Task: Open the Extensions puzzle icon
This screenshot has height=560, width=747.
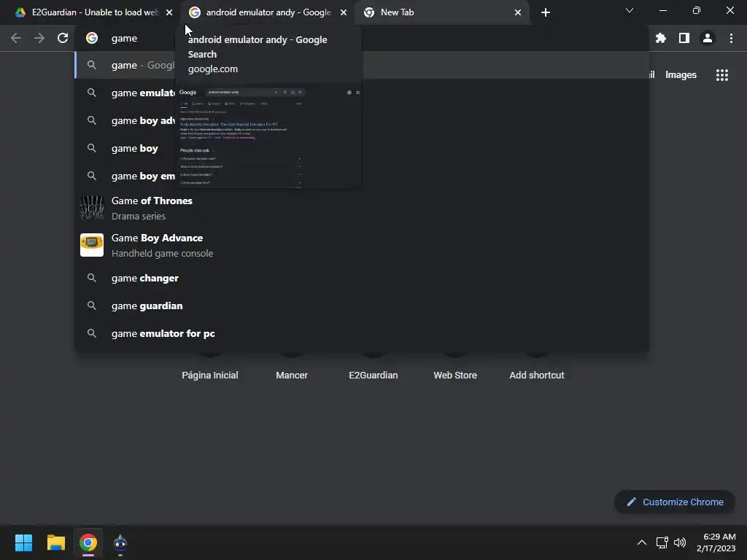Action: pyautogui.click(x=661, y=38)
